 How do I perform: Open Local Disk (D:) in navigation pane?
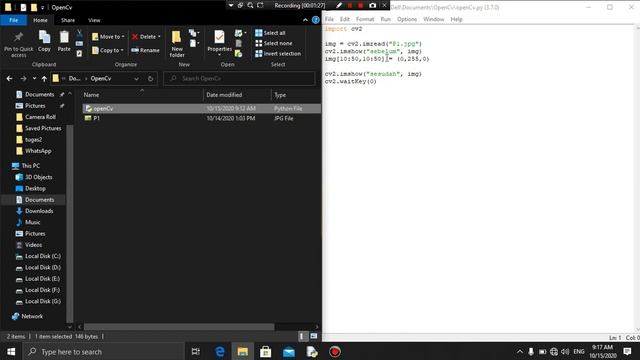[43, 268]
